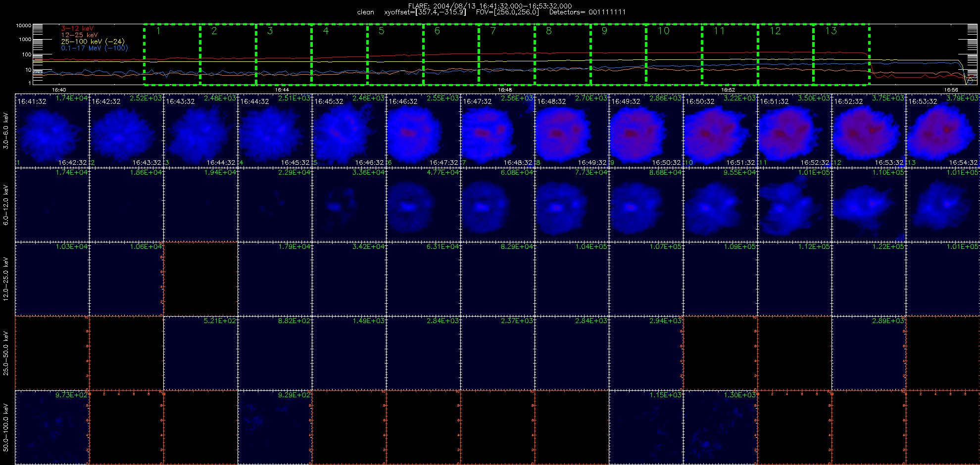
Task: Open the 6.0-12.0 keV image labeled 6.08E+04
Action: 497,205
